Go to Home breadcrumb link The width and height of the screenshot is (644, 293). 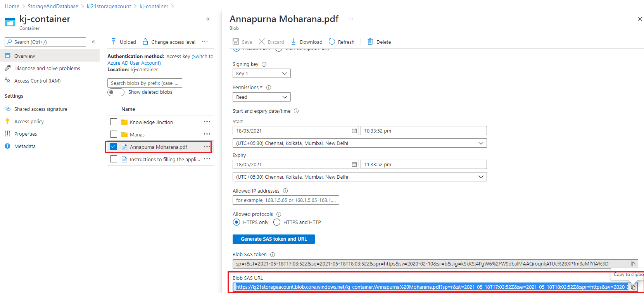(x=12, y=6)
